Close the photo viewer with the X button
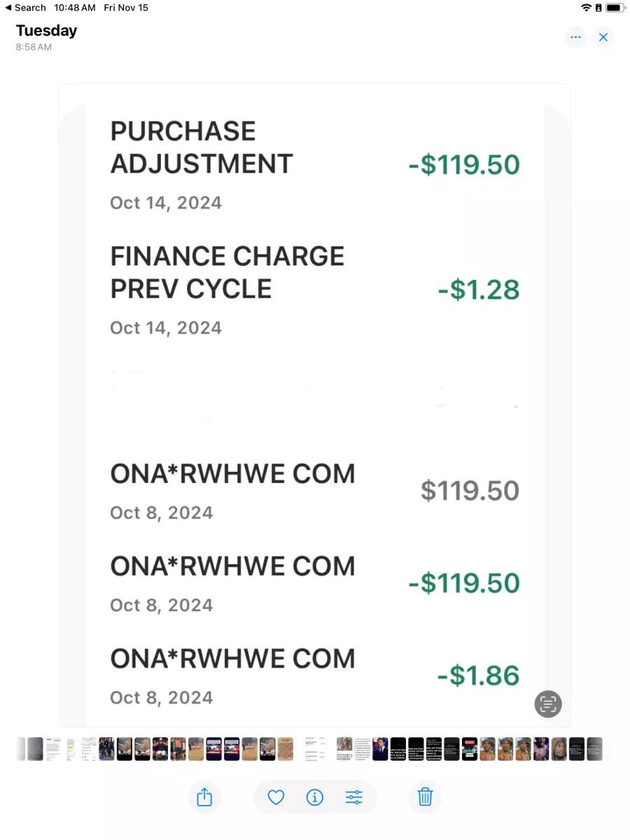This screenshot has height=840, width=630. pos(603,37)
